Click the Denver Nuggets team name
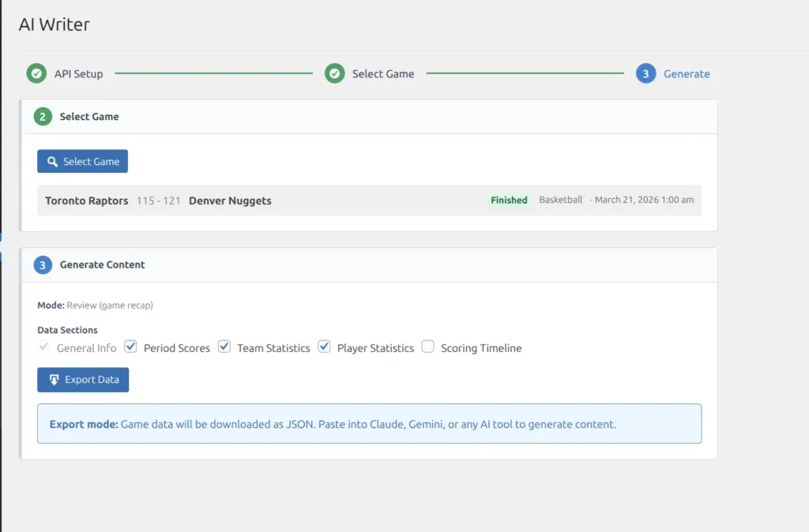This screenshot has height=532, width=809. click(x=230, y=200)
